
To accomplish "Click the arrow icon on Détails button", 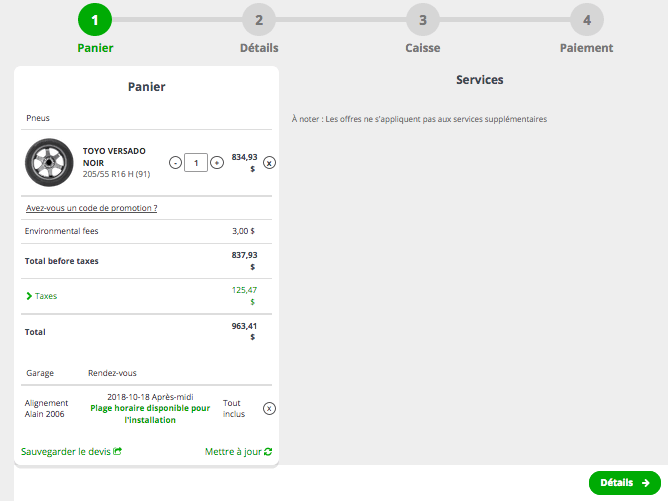I will (x=646, y=483).
